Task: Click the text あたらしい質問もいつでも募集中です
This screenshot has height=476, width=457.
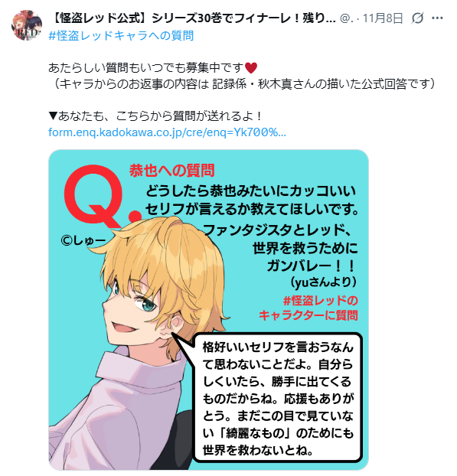Action: click(x=146, y=67)
